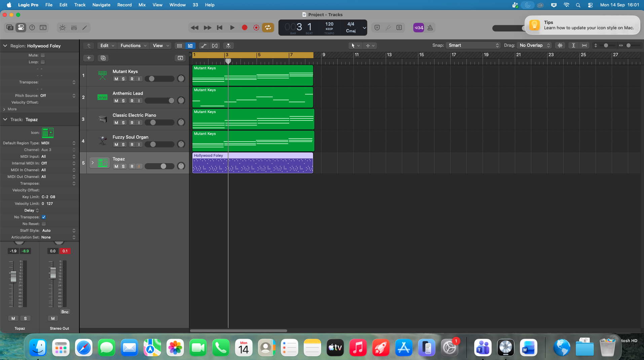Select the Hollywood Foley region
Viewport: 644px width, 360px height.
pos(253,163)
